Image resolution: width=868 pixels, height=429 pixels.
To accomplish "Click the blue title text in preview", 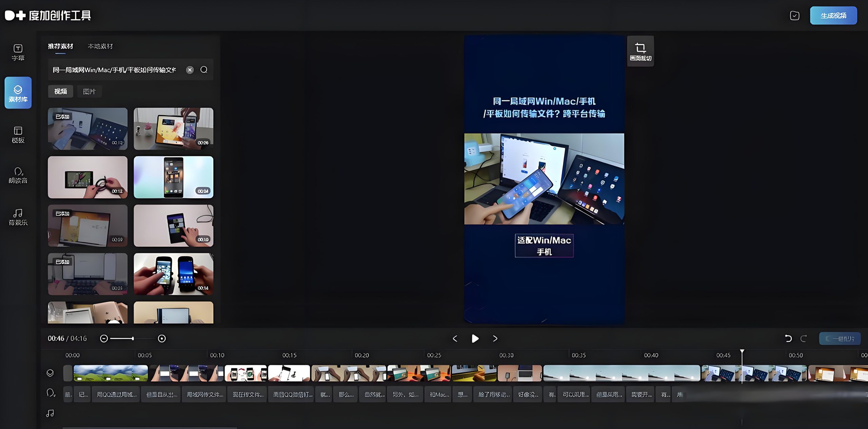I will (x=544, y=107).
